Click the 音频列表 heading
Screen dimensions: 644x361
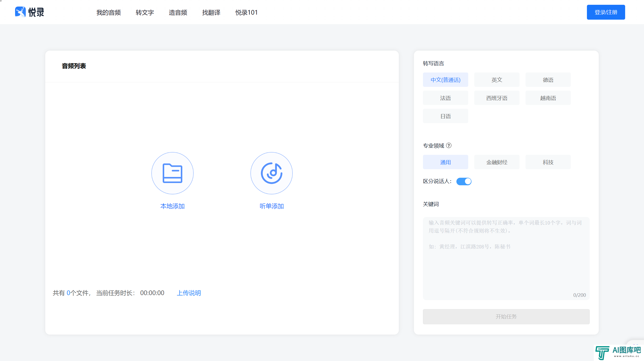[x=74, y=66]
